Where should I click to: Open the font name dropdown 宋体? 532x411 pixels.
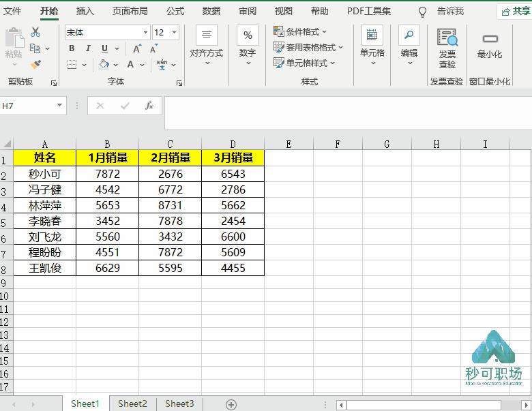145,33
